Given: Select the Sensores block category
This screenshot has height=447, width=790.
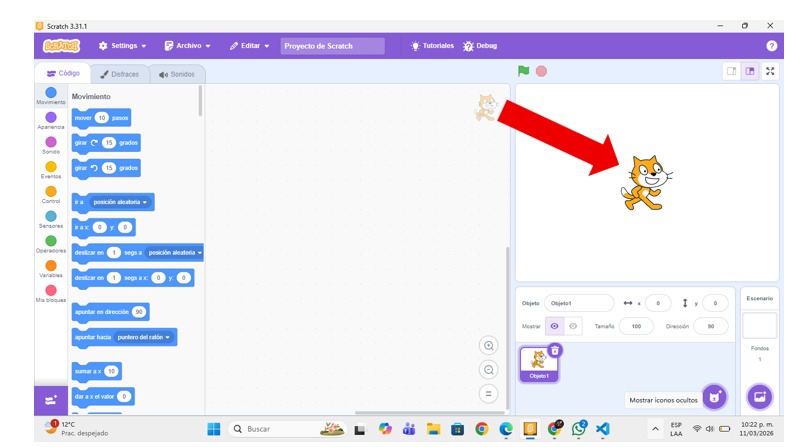Looking at the screenshot, I should pyautogui.click(x=51, y=220).
